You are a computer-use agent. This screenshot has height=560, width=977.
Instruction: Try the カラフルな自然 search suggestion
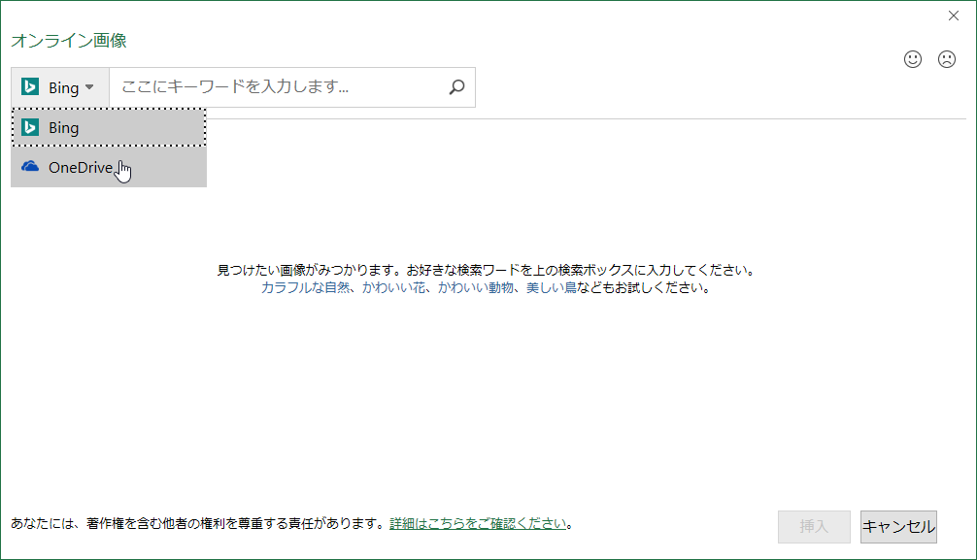click(305, 288)
